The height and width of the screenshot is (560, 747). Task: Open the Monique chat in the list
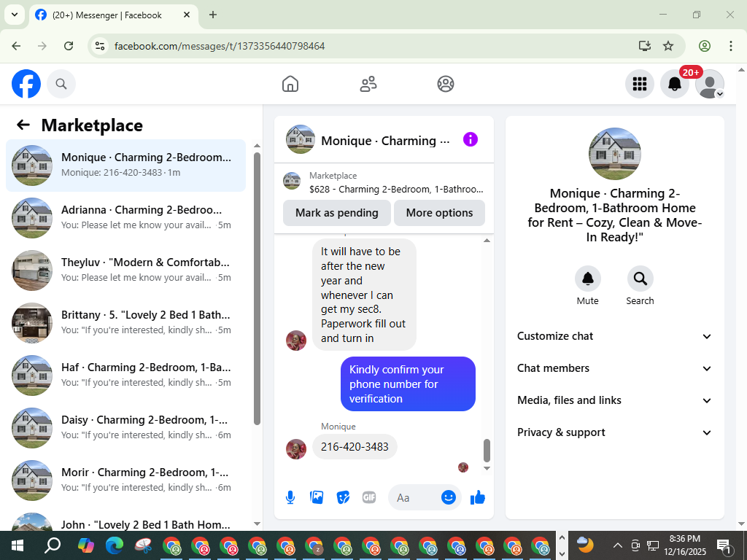pyautogui.click(x=125, y=166)
